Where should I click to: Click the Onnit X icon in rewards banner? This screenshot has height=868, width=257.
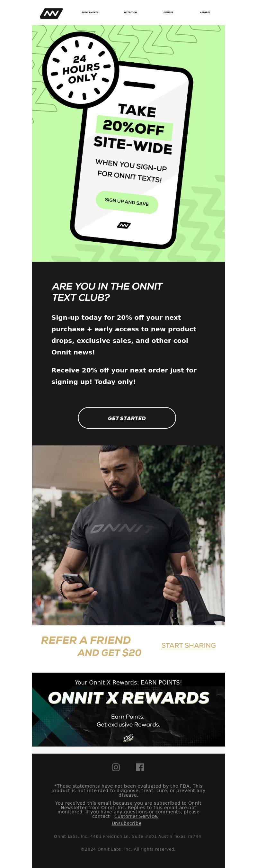tap(128, 738)
